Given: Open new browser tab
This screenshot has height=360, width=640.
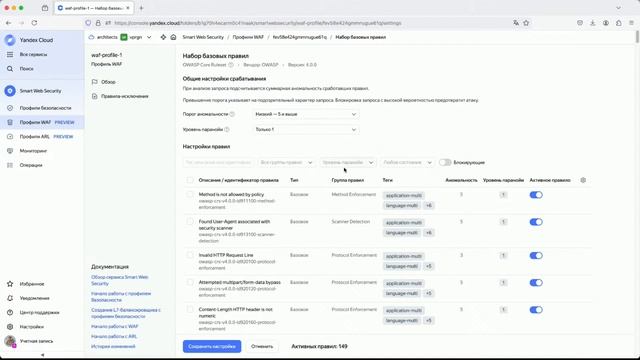Looking at the screenshot, I should [141, 8].
